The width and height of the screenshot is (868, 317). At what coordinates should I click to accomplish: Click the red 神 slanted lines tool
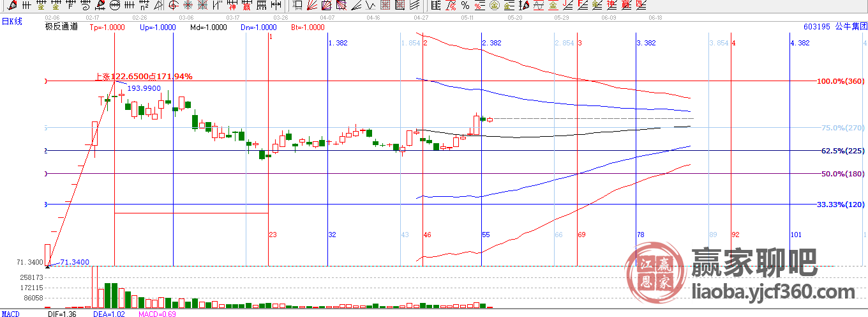pos(611,5)
